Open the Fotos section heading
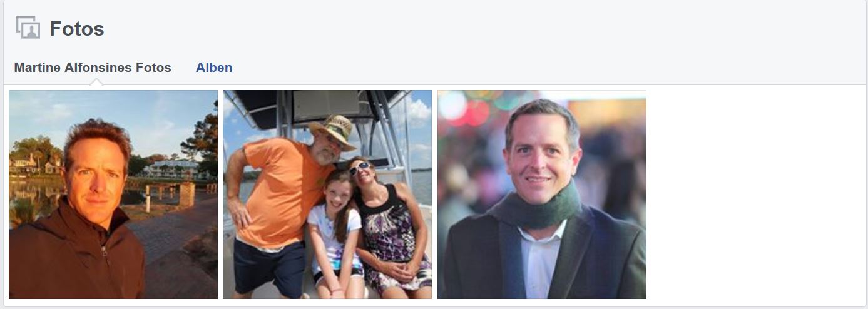Viewport: 868px width, 309px height. (x=76, y=29)
